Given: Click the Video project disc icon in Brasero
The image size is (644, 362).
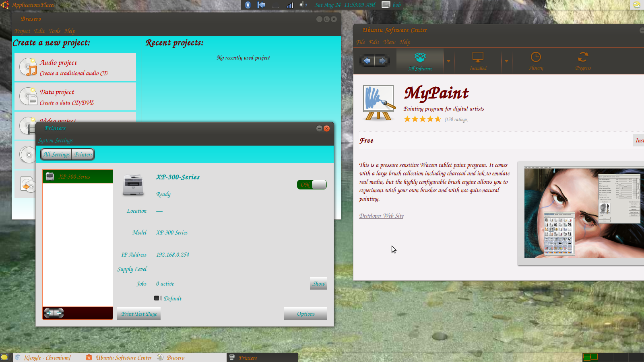Looking at the screenshot, I should click(27, 125).
